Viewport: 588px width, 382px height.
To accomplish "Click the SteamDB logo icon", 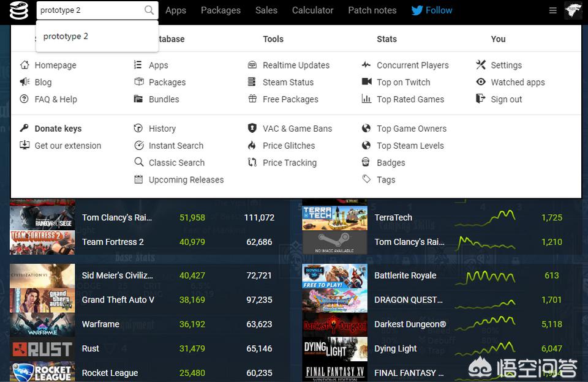I will point(19,10).
